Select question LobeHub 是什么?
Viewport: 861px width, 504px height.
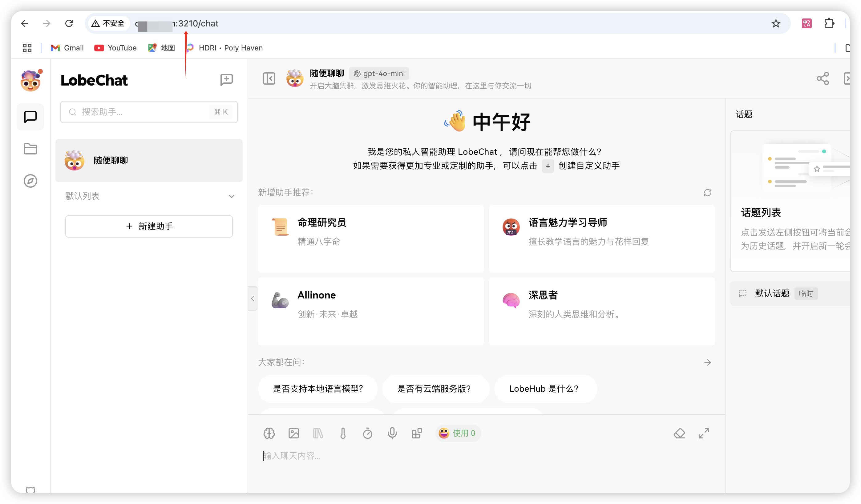(x=546, y=389)
